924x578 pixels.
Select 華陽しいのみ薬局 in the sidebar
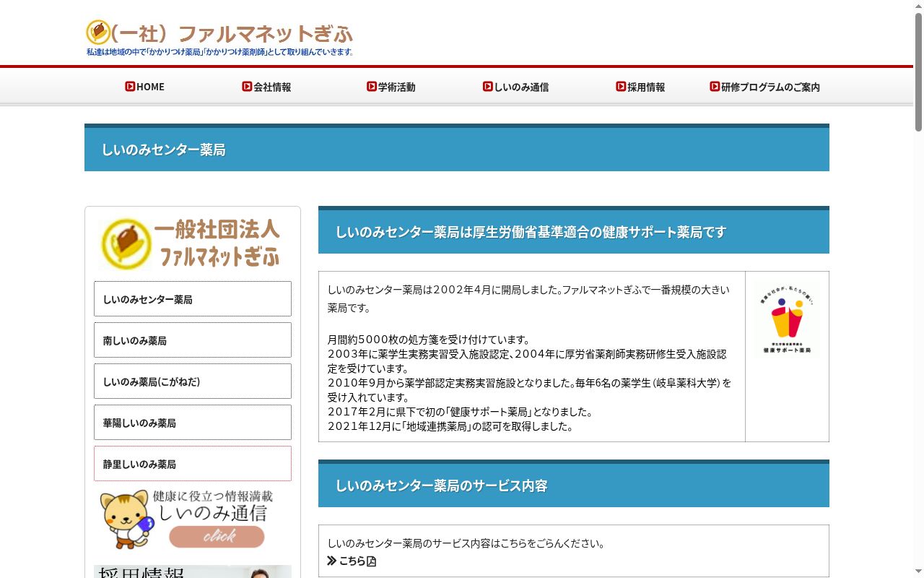point(193,423)
